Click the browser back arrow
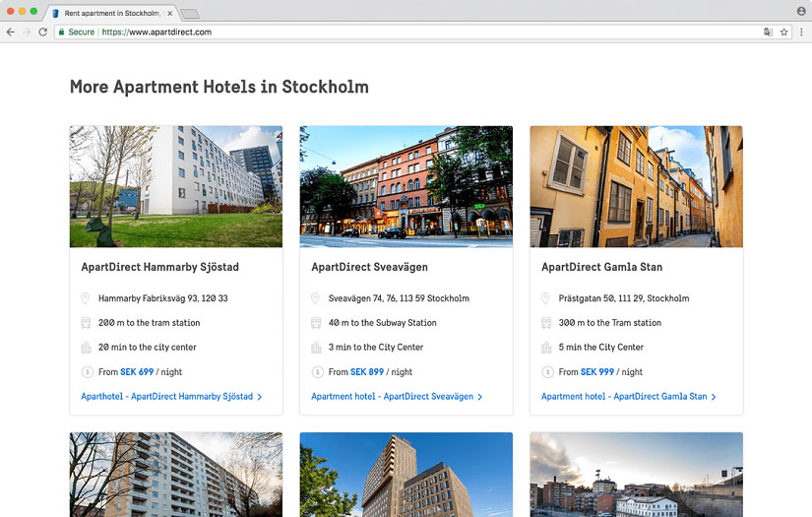 point(11,32)
